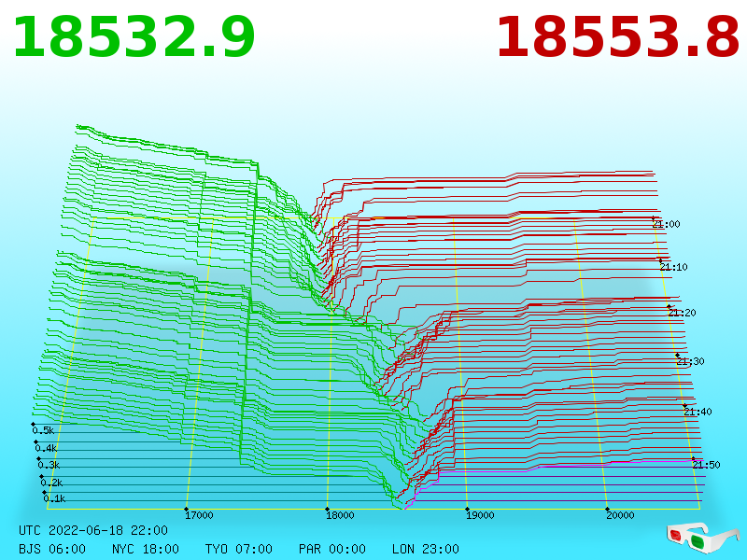Screen dimensions: 747x560
Task: Click the LON 23:00 time label
Action: pos(426,549)
